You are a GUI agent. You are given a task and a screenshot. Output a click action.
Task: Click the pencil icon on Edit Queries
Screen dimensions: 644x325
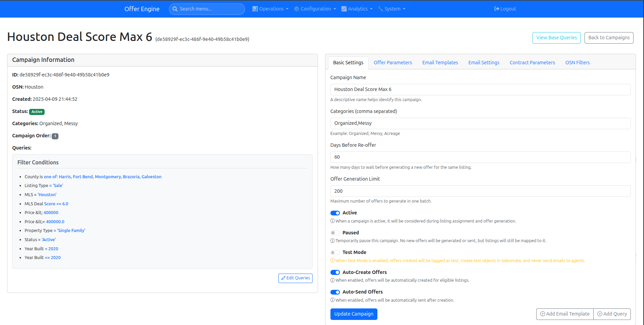[284, 278]
